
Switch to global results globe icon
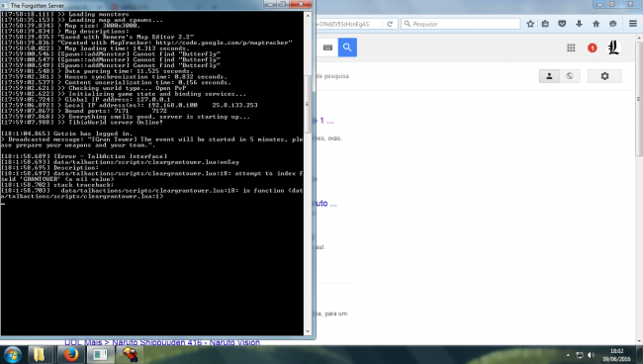click(x=570, y=76)
